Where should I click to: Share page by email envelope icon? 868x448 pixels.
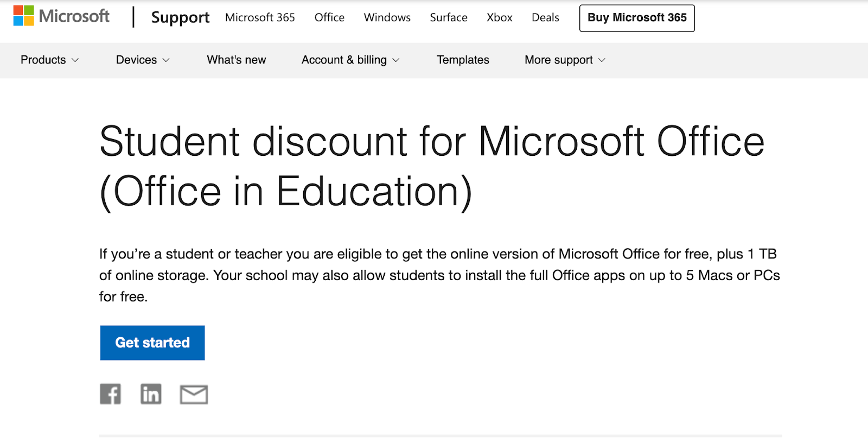point(194,395)
